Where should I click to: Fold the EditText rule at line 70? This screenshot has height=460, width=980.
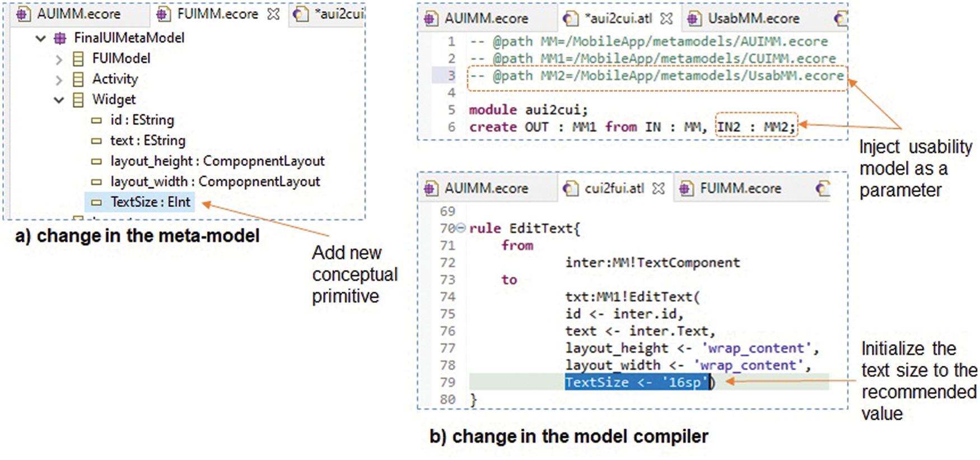461,228
